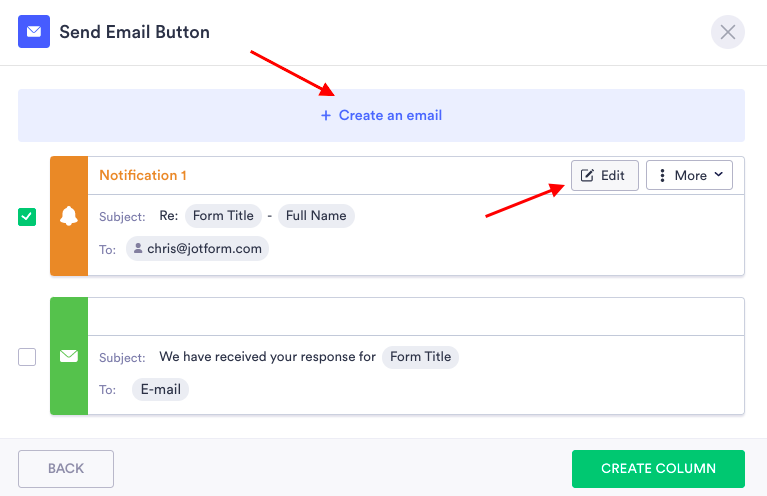Click the Full Name subject tag
The width and height of the screenshot is (767, 496).
tap(316, 215)
